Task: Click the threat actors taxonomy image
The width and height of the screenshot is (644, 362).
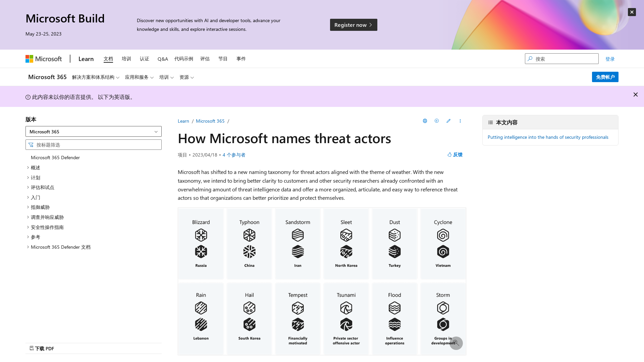Action: point(322,282)
